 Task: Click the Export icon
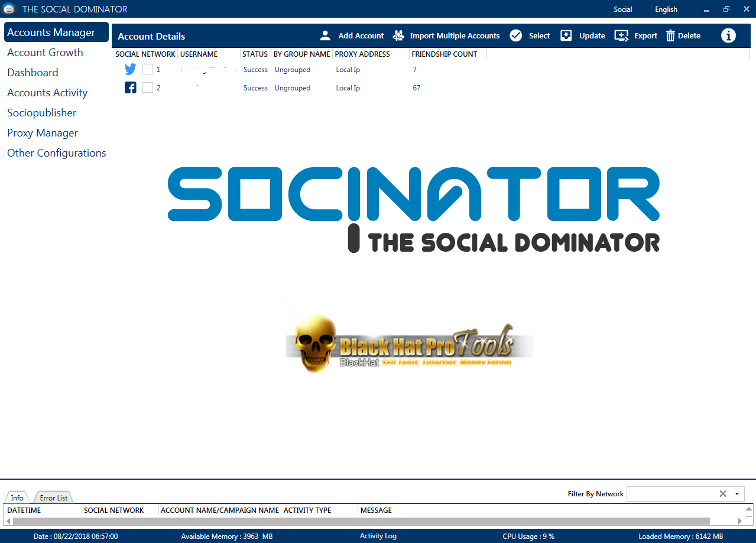(621, 35)
